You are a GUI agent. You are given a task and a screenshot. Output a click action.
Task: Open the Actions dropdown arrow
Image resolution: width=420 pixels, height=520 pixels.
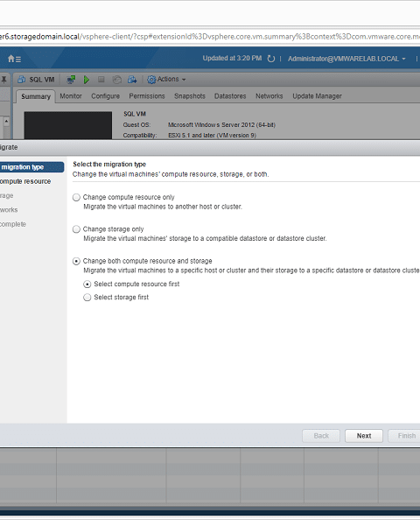(x=184, y=80)
